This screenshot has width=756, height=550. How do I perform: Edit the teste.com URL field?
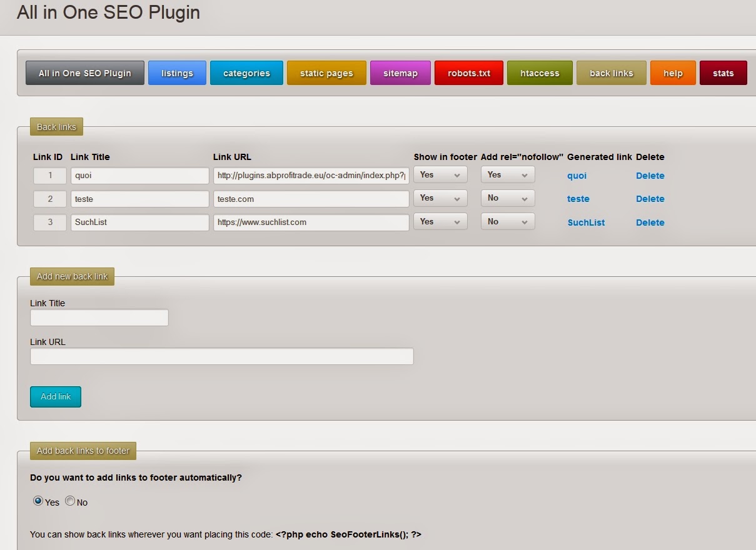pos(311,199)
